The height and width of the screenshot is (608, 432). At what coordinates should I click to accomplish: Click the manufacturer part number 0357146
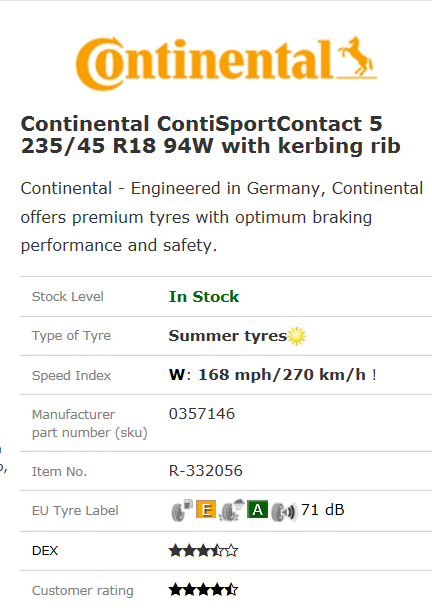tap(202, 414)
